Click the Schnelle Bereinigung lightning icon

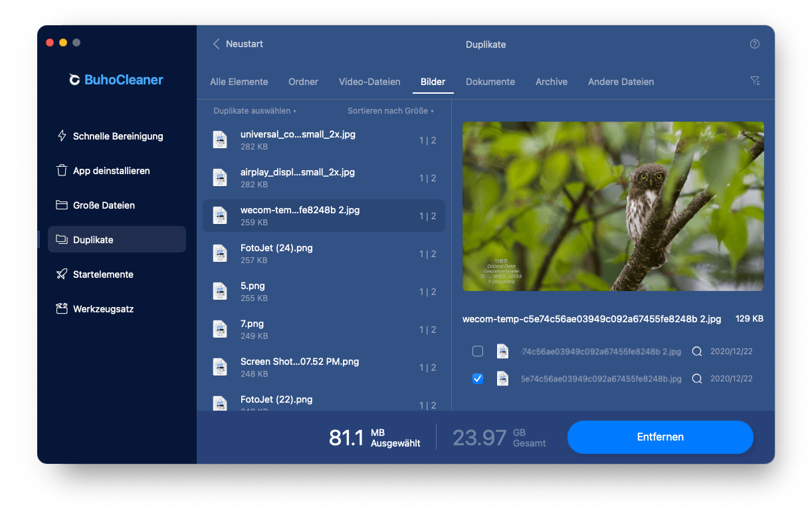(62, 136)
